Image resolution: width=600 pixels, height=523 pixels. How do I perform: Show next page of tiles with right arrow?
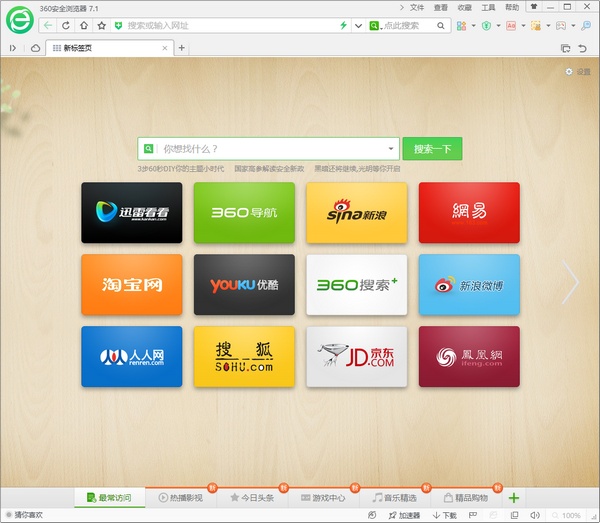(x=571, y=282)
